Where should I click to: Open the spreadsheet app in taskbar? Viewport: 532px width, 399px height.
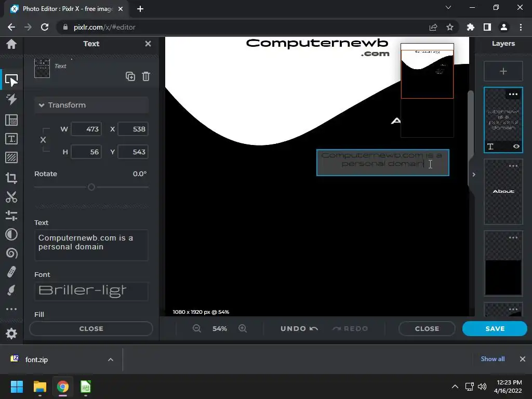86,387
